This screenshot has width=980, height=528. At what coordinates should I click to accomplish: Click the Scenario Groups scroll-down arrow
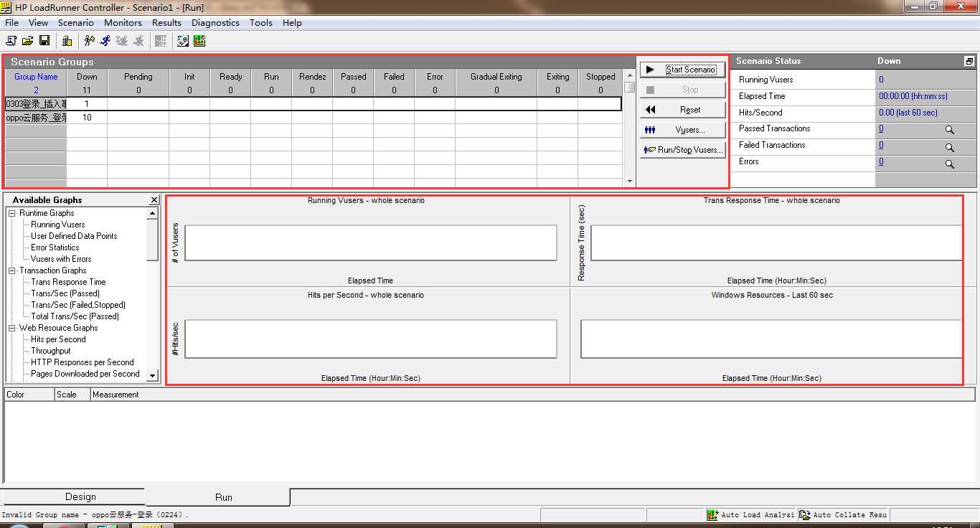tap(630, 181)
